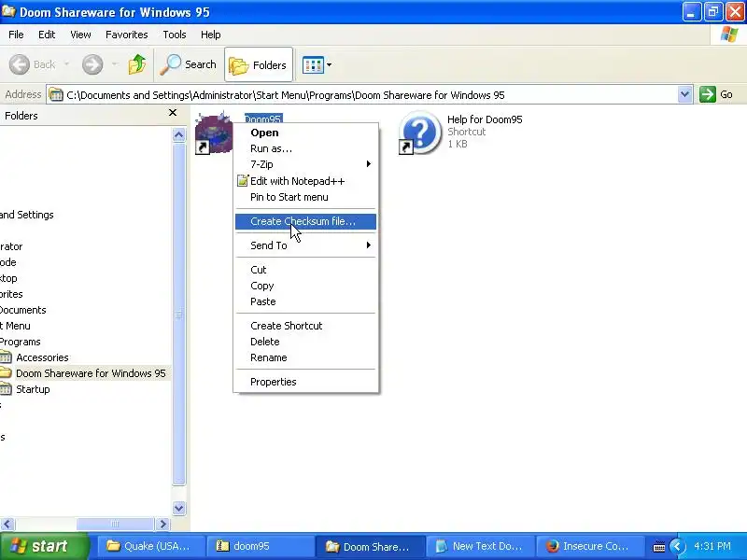This screenshot has height=560, width=747.
Task: Select Accessories folder in tree
Action: click(x=42, y=357)
